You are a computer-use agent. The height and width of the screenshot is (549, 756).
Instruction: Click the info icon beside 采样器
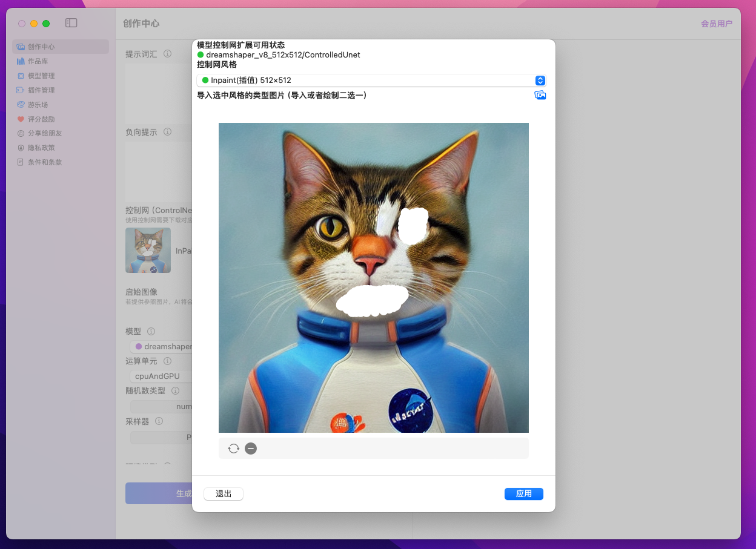[x=159, y=421]
